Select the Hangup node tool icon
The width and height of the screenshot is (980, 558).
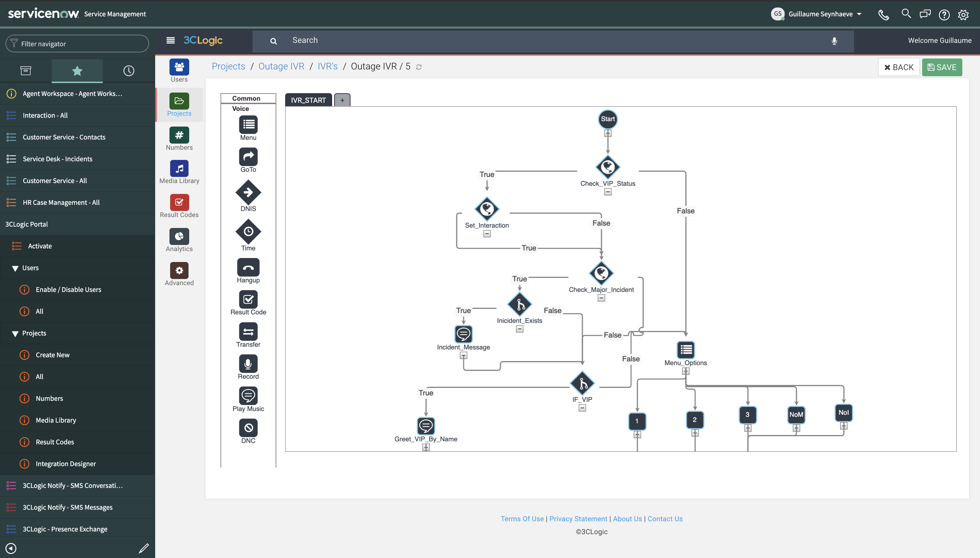(x=248, y=268)
